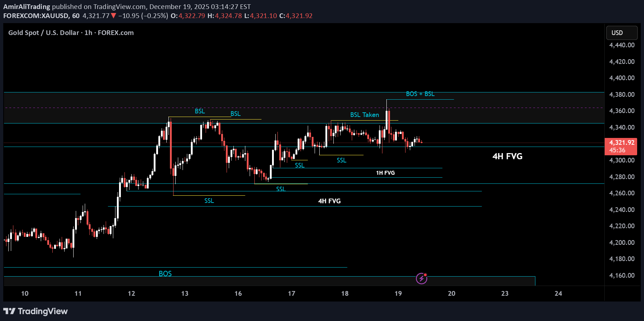Select the purple dashed horizontal line
Screen dimensions: 644x321
(x=289, y=108)
